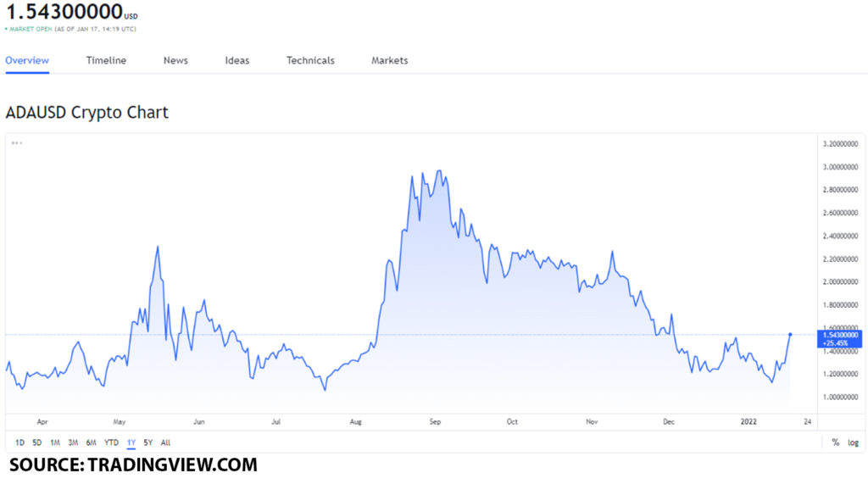Switch to the Timeline tab

coord(106,60)
